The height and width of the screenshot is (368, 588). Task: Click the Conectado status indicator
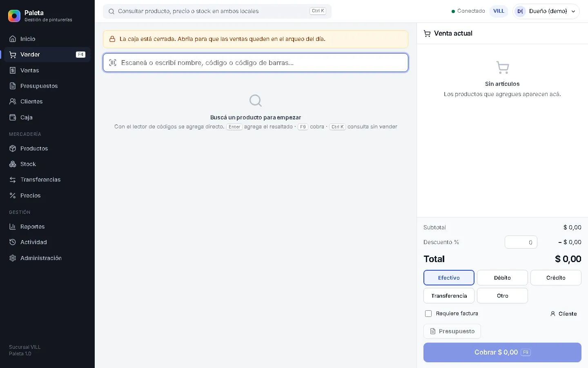pyautogui.click(x=468, y=11)
